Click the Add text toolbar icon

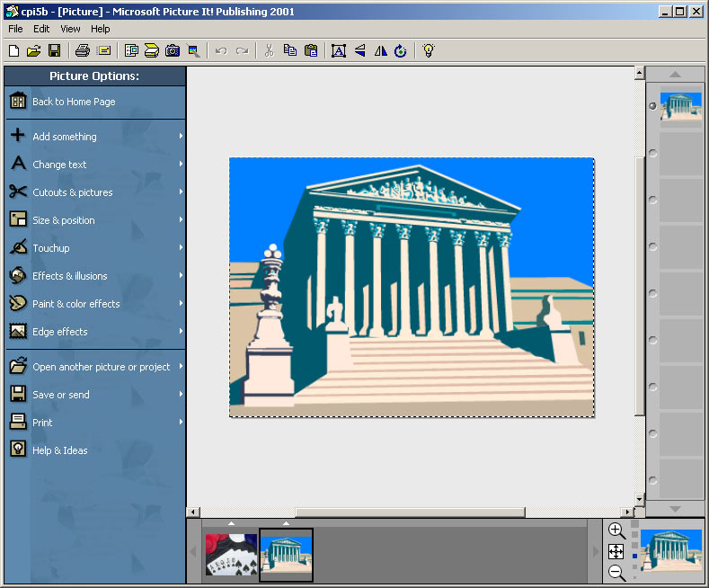(x=339, y=50)
